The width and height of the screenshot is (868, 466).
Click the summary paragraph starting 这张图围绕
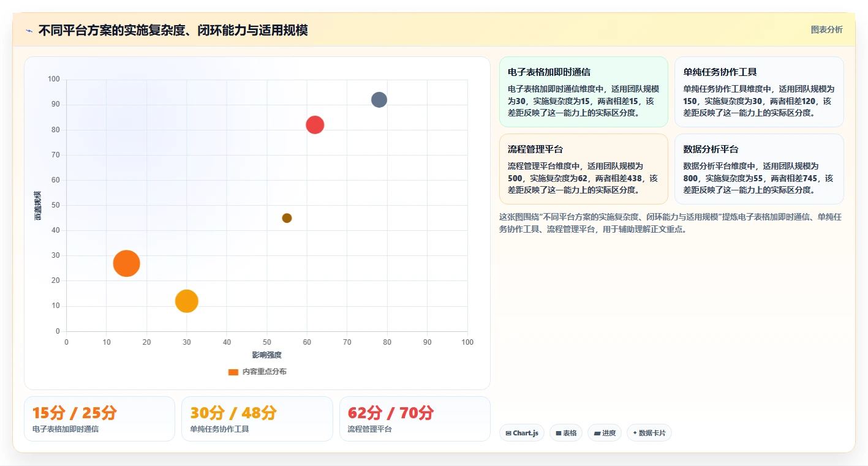(671, 223)
